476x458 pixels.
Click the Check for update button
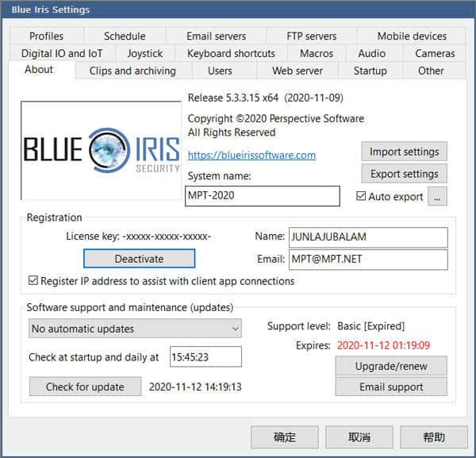point(85,387)
